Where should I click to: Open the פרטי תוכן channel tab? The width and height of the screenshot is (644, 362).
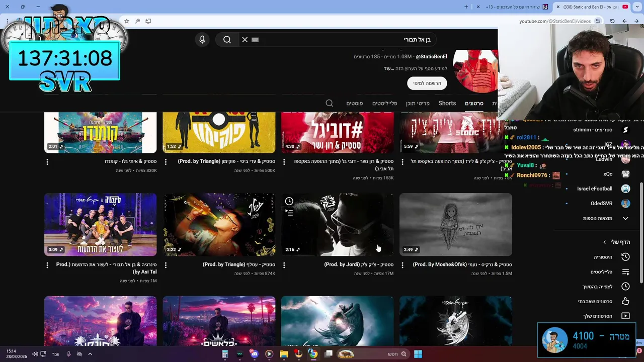point(418,103)
